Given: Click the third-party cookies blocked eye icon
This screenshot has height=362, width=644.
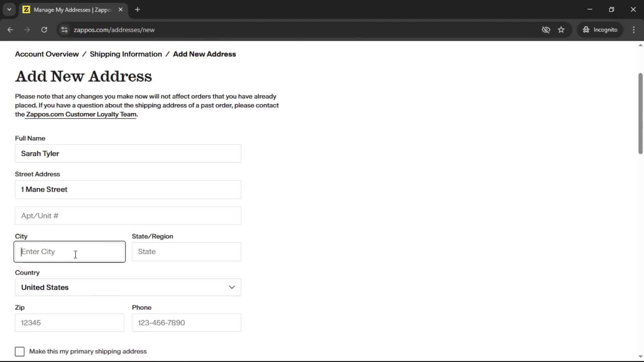Looking at the screenshot, I should point(546,30).
